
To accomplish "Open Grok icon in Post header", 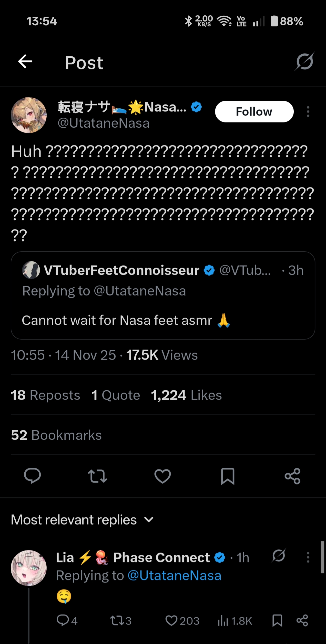I will 304,62.
